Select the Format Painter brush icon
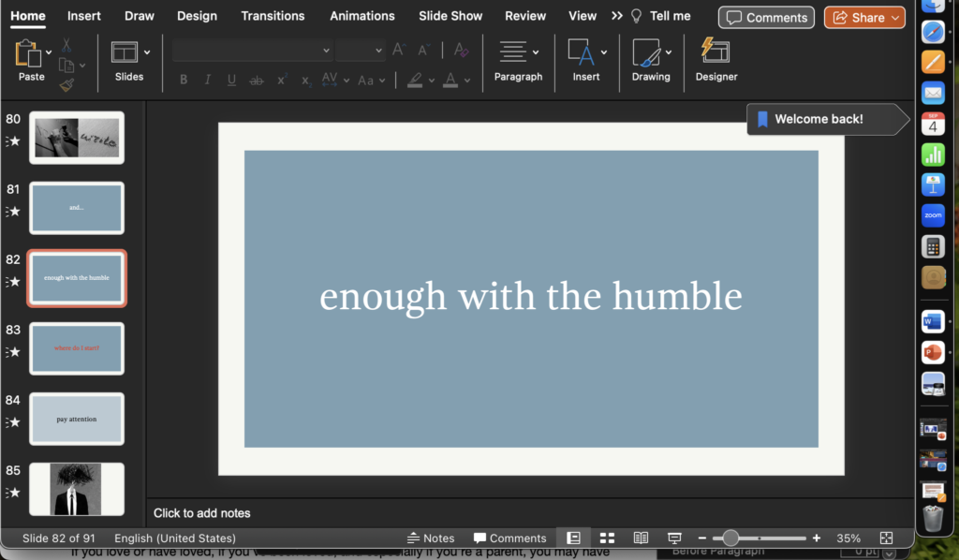 [x=66, y=85]
